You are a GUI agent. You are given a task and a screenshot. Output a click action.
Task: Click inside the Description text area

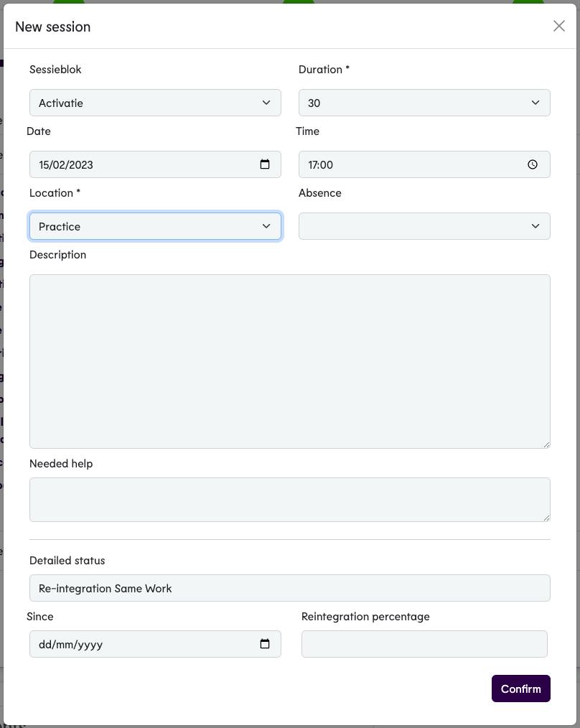(x=289, y=361)
